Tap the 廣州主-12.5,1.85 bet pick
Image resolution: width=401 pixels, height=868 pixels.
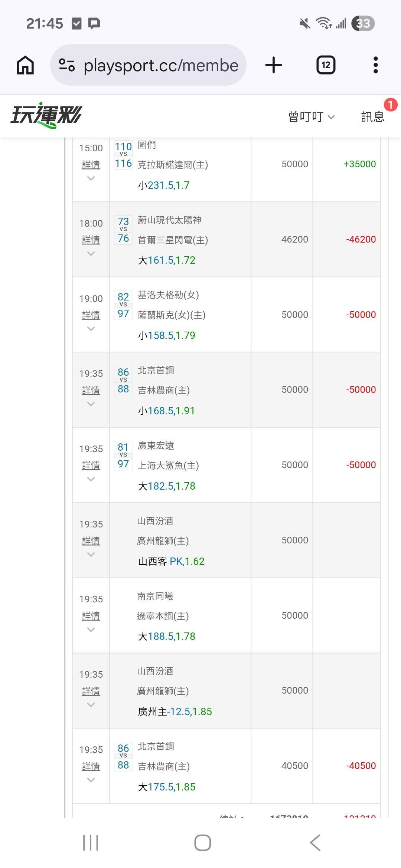tap(175, 711)
